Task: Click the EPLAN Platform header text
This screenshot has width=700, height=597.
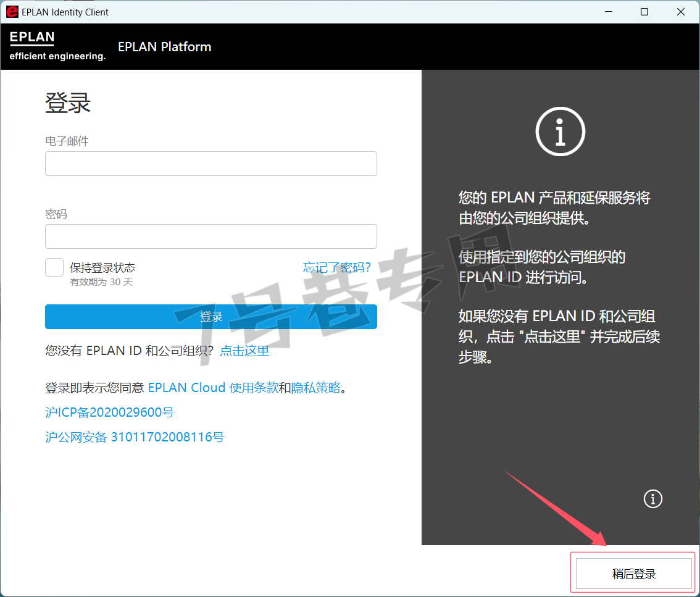Action: tap(164, 47)
